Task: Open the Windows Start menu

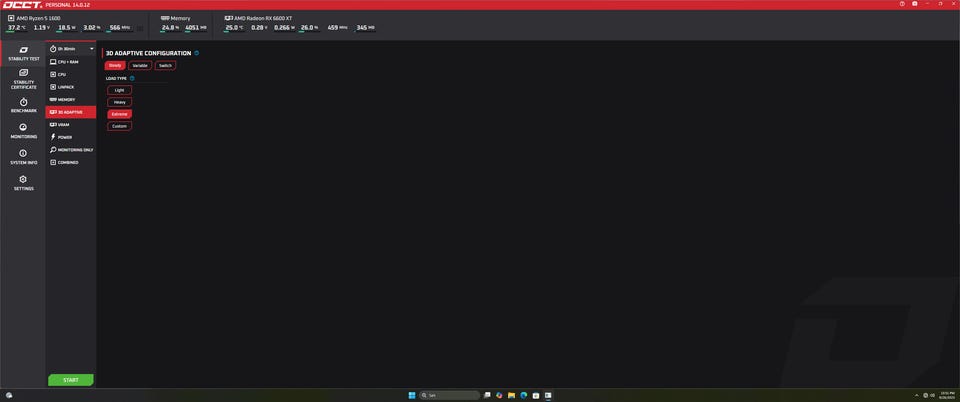Action: tap(412, 395)
